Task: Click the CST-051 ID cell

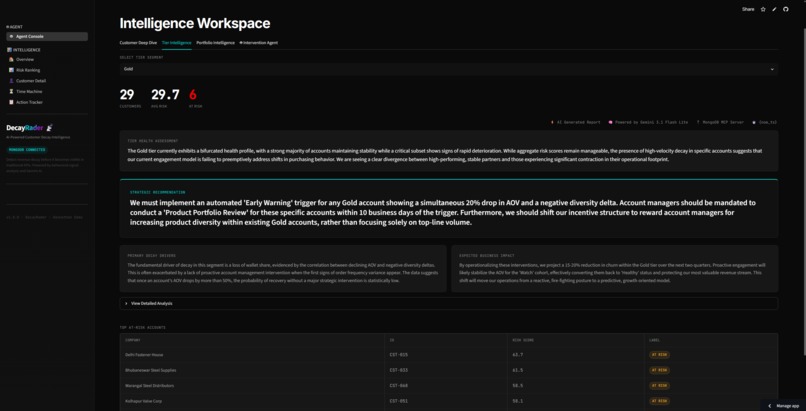Action: pos(398,401)
